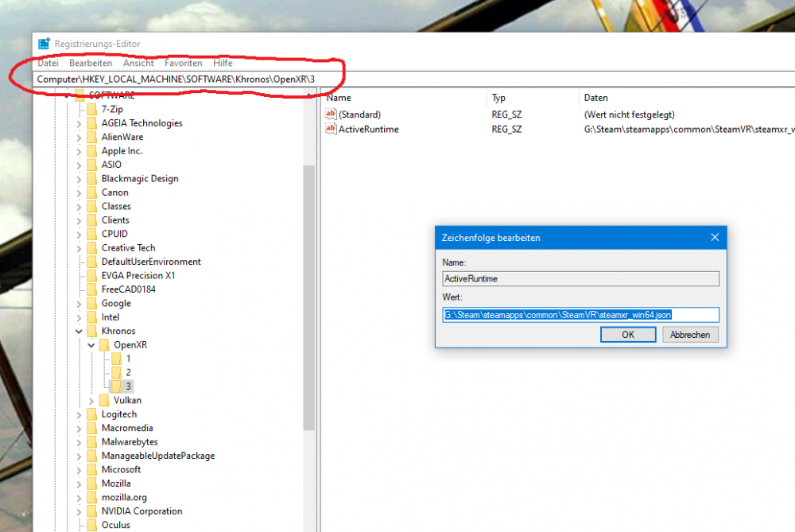Click the Apple Inc. folder icon
The width and height of the screenshot is (795, 532).
(x=91, y=151)
